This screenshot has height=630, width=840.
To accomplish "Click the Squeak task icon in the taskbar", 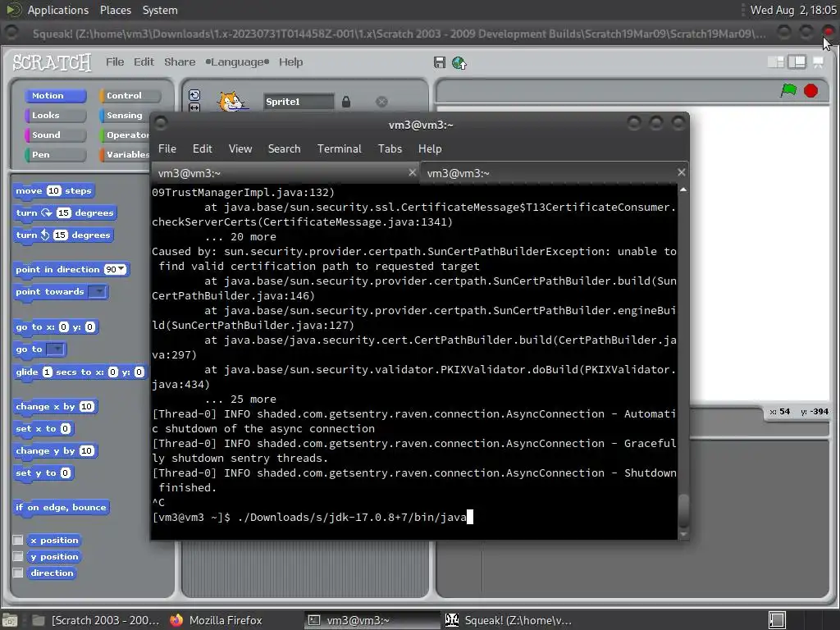I will click(452, 620).
